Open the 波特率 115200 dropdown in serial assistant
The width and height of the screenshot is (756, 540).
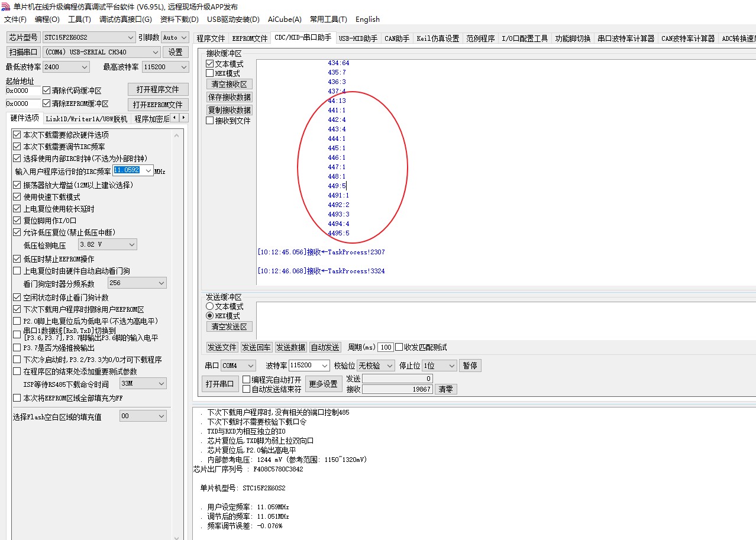(x=324, y=366)
